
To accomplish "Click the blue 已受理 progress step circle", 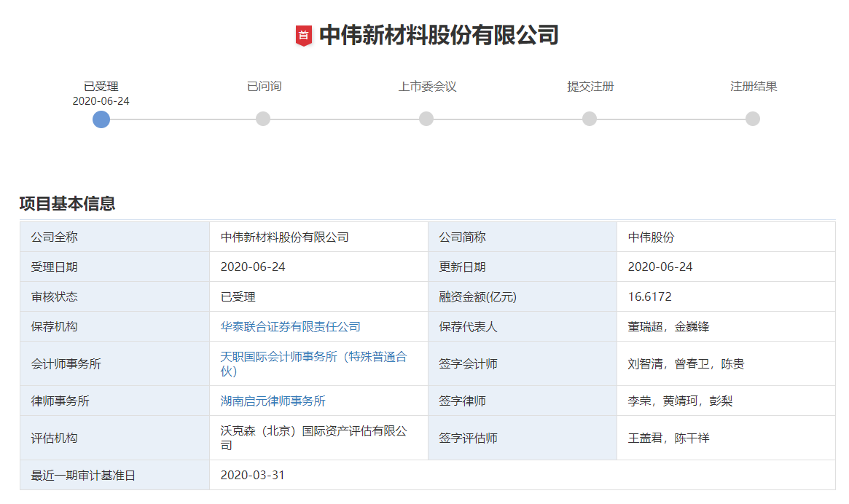I will [101, 119].
